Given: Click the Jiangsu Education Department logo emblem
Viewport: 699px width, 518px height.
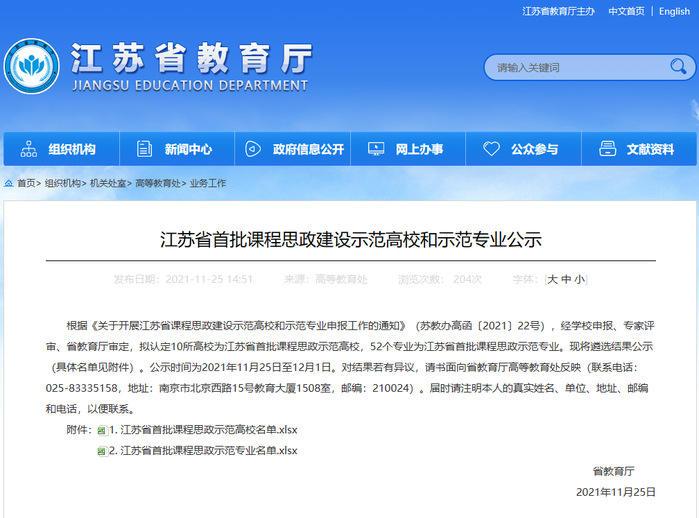Looking at the screenshot, I should 31,65.
